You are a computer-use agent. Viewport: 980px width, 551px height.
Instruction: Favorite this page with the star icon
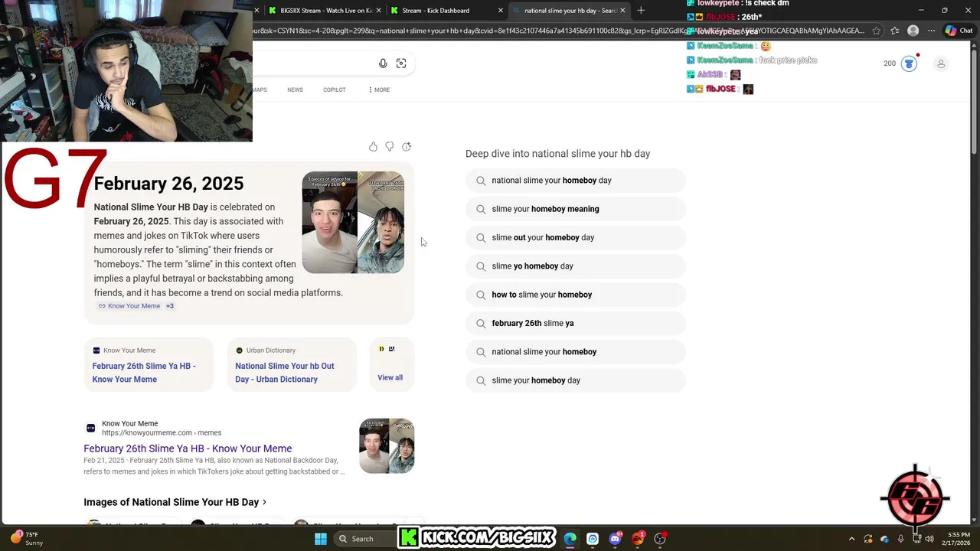876,31
